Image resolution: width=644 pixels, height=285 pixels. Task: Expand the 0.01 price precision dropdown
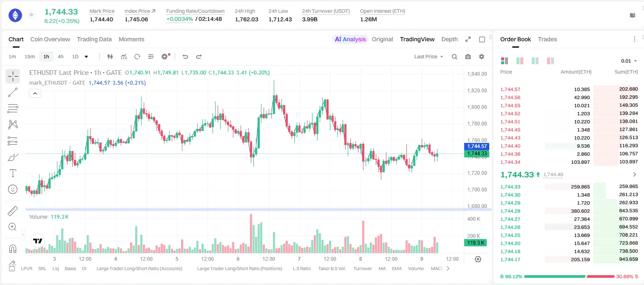[x=629, y=61]
